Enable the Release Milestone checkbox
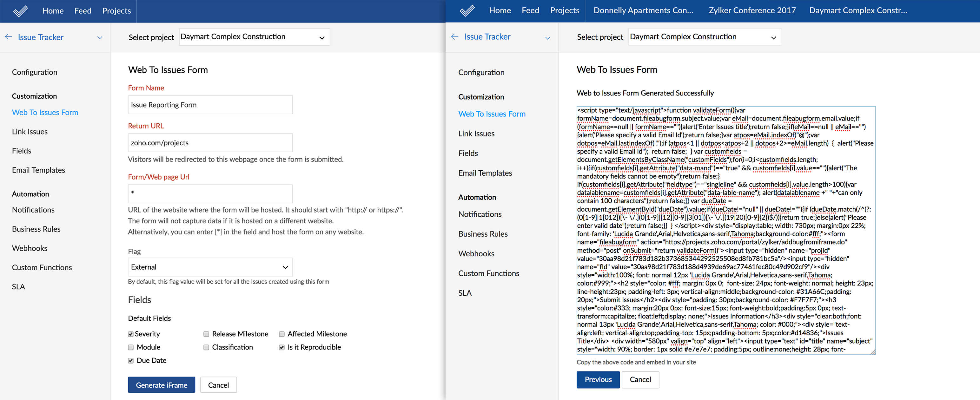 tap(206, 334)
